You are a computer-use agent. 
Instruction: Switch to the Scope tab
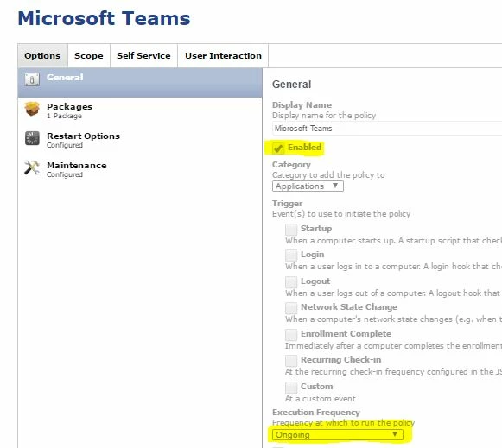coord(89,55)
